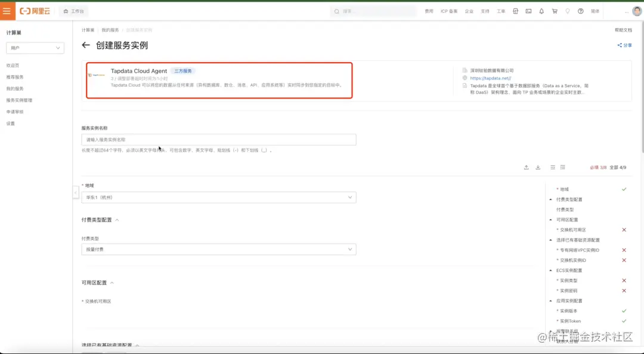Open the 地域 region dropdown
This screenshot has height=354, width=644.
coord(218,198)
